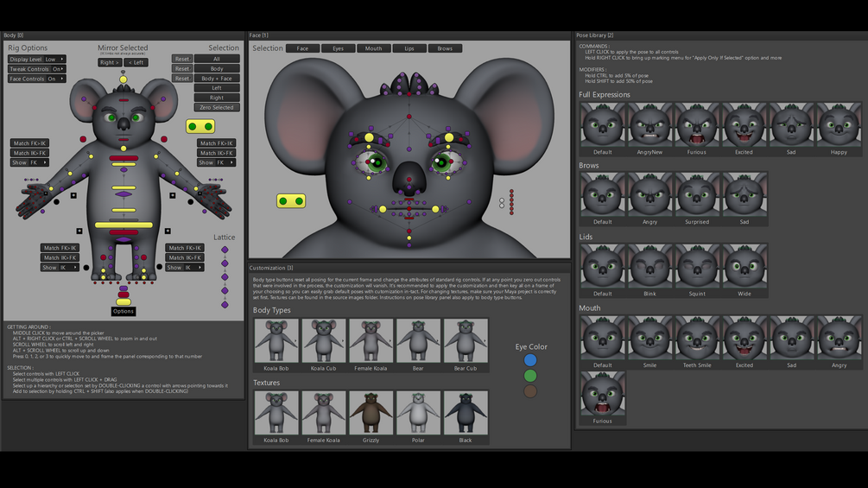Choose the Polar texture thumbnail

(x=418, y=412)
